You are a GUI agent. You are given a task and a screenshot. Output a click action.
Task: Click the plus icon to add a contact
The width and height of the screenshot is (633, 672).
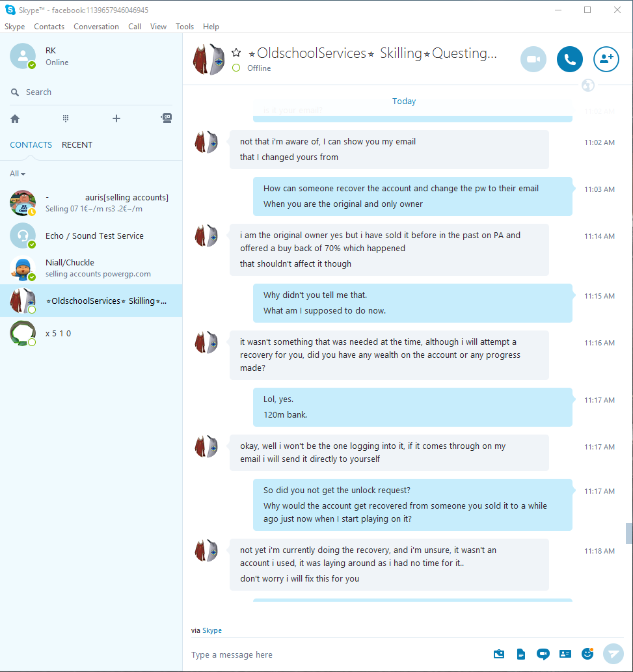(116, 118)
